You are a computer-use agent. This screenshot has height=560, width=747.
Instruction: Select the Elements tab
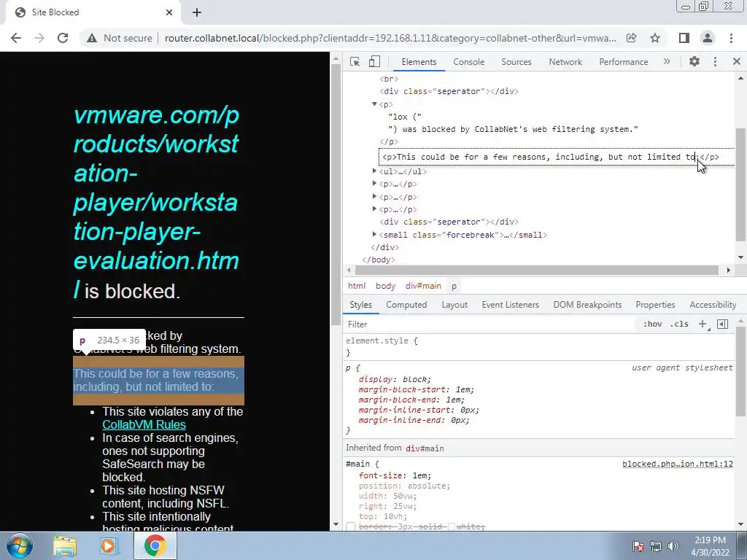coord(419,62)
